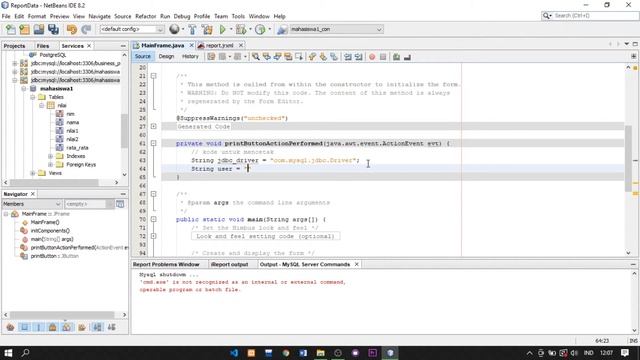Screen dimensions: 640x360
Task: Toggle Source view of MainFrame.java
Action: point(142,56)
